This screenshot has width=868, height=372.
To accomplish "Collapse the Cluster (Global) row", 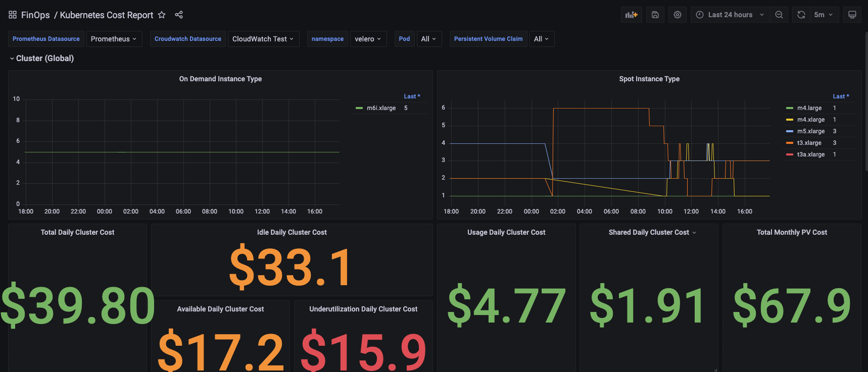I will (x=41, y=58).
